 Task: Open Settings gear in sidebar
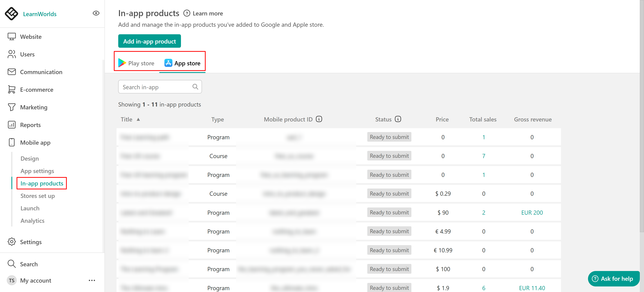(x=12, y=242)
